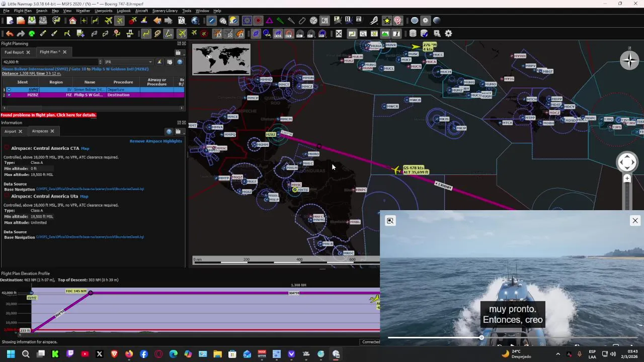Screen dimensions: 644x362
Task: Click the Home view icon in the toolbar
Action: pos(72,21)
